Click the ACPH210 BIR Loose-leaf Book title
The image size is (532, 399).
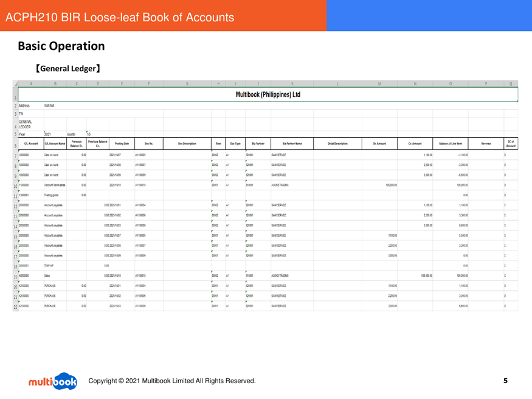tap(120, 17)
